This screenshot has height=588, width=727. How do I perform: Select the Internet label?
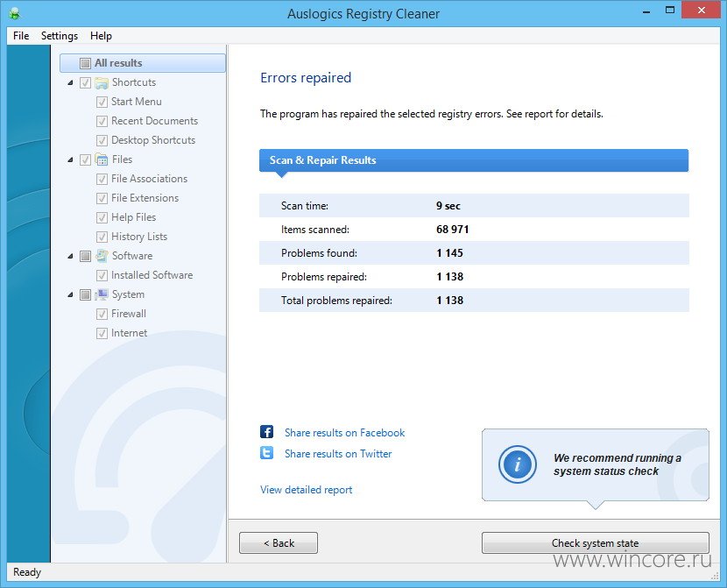tap(129, 333)
